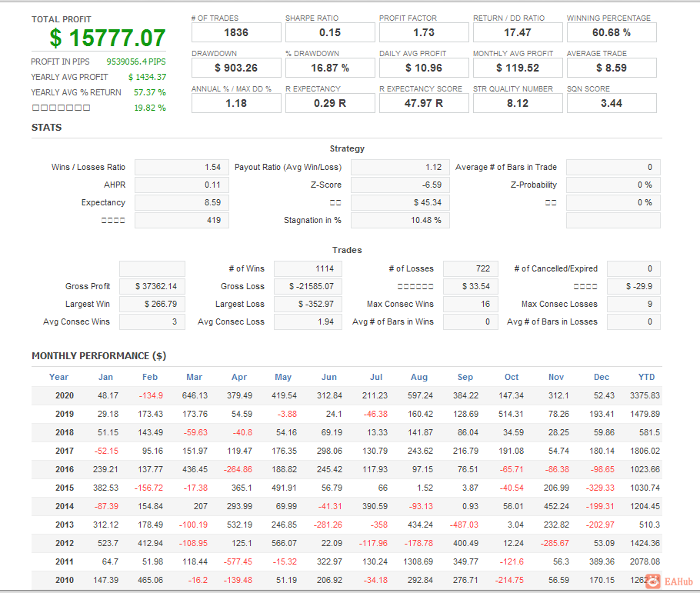Select the YTD column header
This screenshot has width=700, height=593.
click(x=646, y=377)
